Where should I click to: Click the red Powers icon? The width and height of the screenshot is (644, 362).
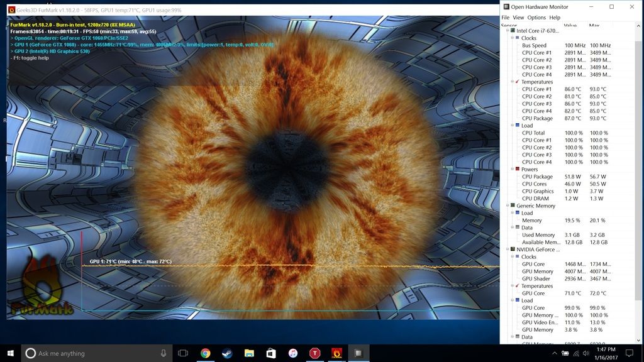pyautogui.click(x=518, y=169)
